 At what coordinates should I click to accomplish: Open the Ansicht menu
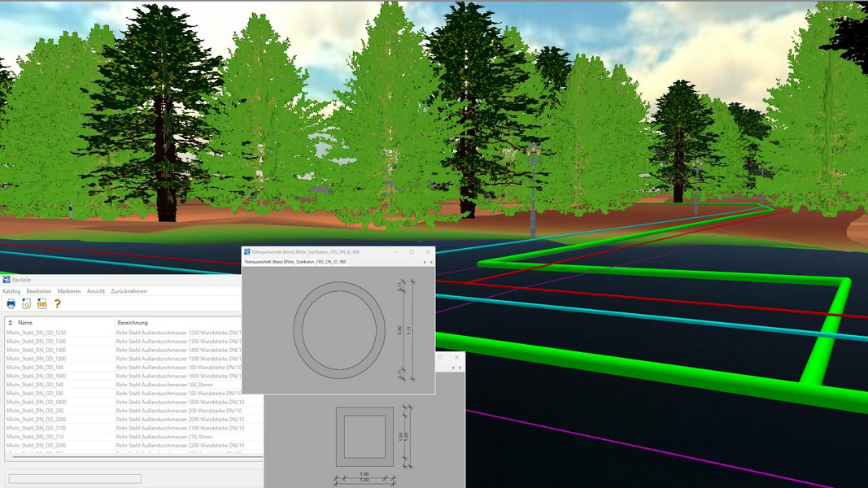(x=96, y=291)
